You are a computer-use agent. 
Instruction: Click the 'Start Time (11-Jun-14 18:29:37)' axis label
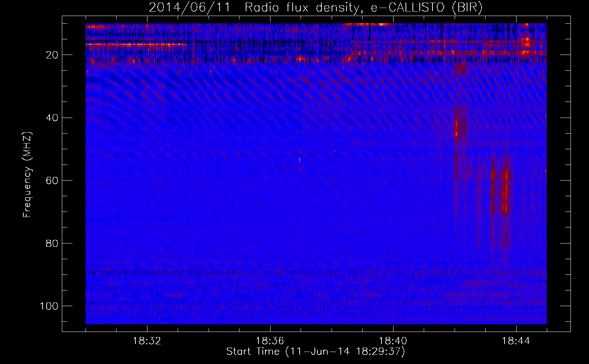coord(316,352)
